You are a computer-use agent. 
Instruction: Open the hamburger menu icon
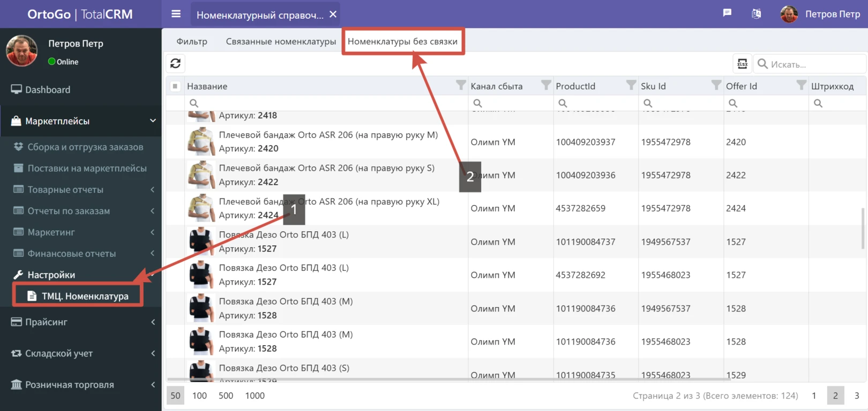(x=176, y=14)
